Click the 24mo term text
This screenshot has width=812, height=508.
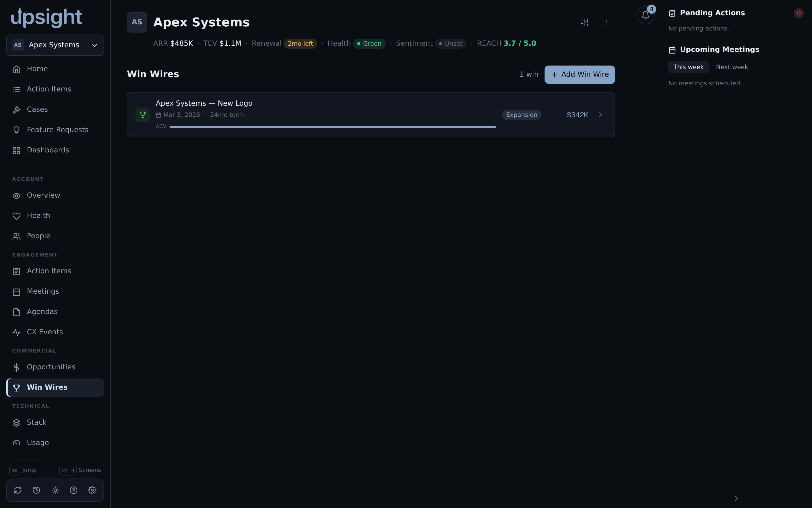pyautogui.click(x=227, y=115)
